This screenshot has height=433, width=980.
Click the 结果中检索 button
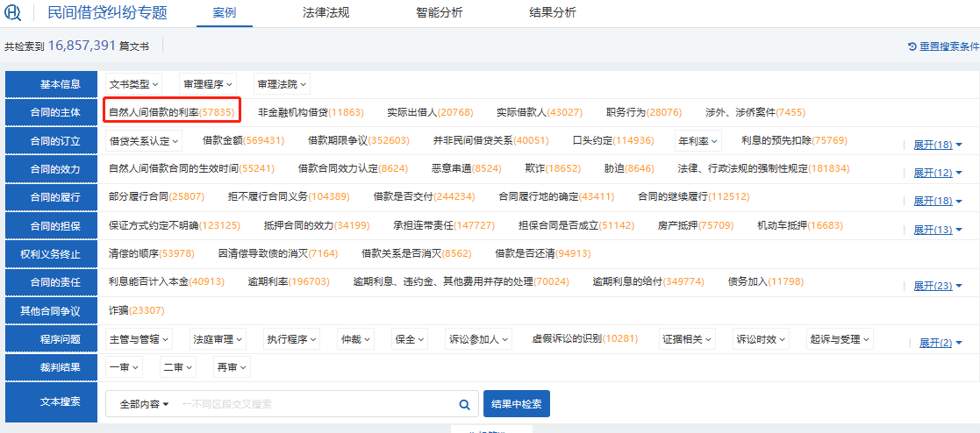pos(516,404)
